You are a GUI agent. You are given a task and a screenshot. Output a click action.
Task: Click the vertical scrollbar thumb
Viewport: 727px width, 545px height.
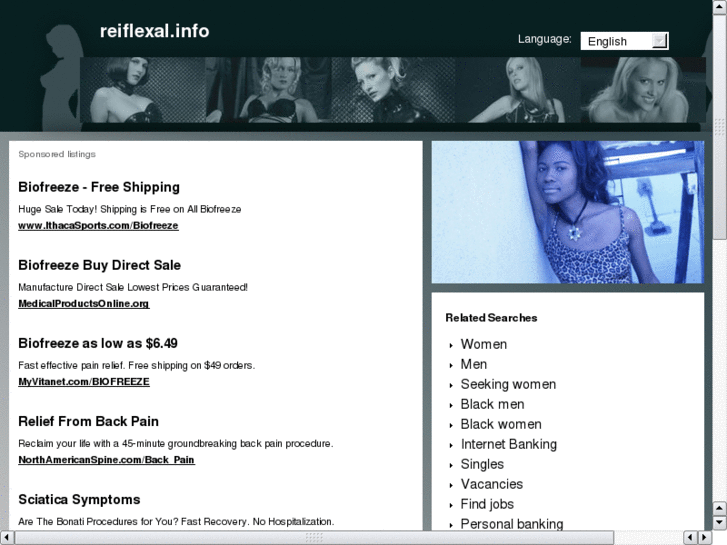pos(720,127)
